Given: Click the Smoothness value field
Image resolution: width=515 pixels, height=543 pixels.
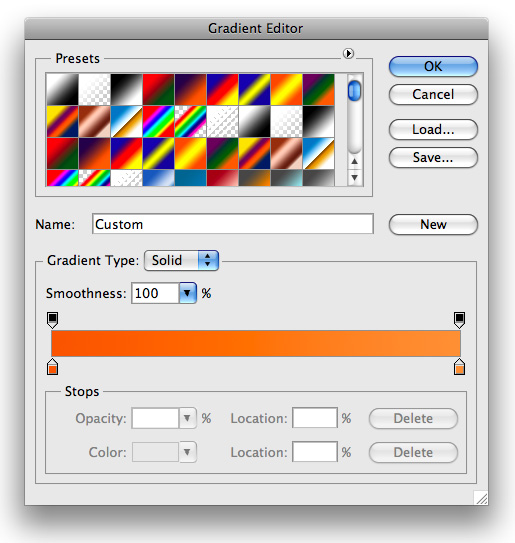Looking at the screenshot, I should (155, 293).
